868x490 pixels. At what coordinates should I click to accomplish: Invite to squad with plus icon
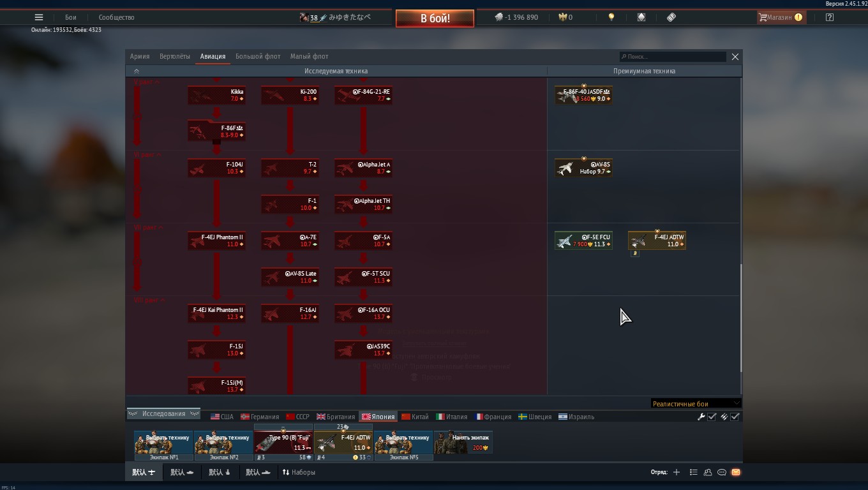point(677,472)
